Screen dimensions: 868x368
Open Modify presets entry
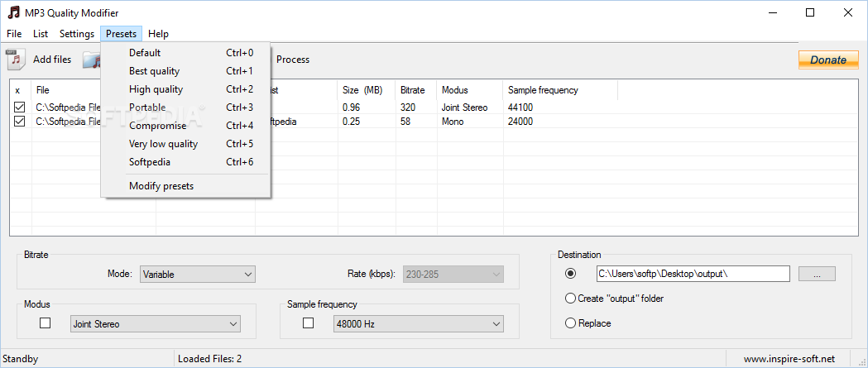(x=185, y=186)
